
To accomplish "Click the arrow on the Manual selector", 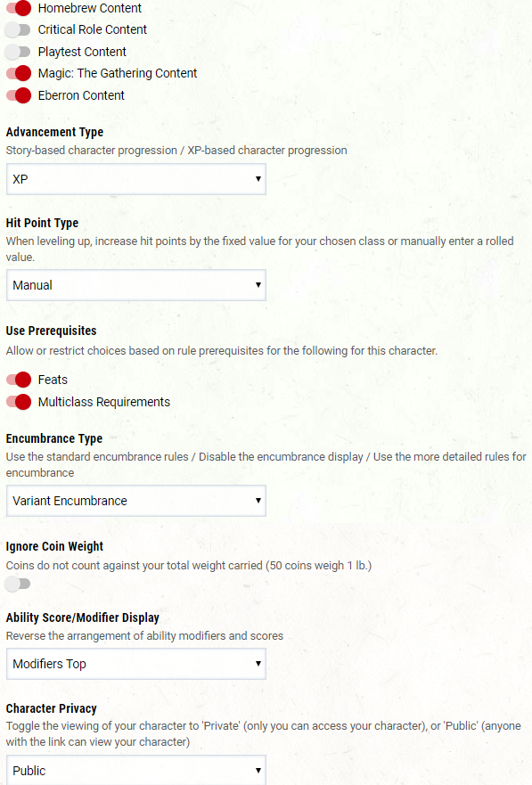I will (x=258, y=285).
